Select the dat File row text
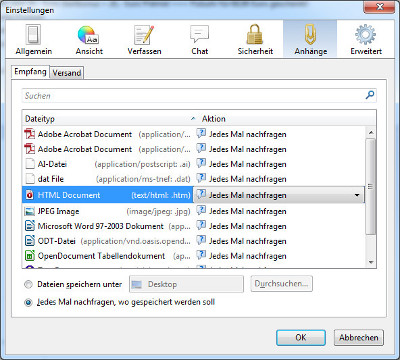The image size is (400, 360). (51, 179)
